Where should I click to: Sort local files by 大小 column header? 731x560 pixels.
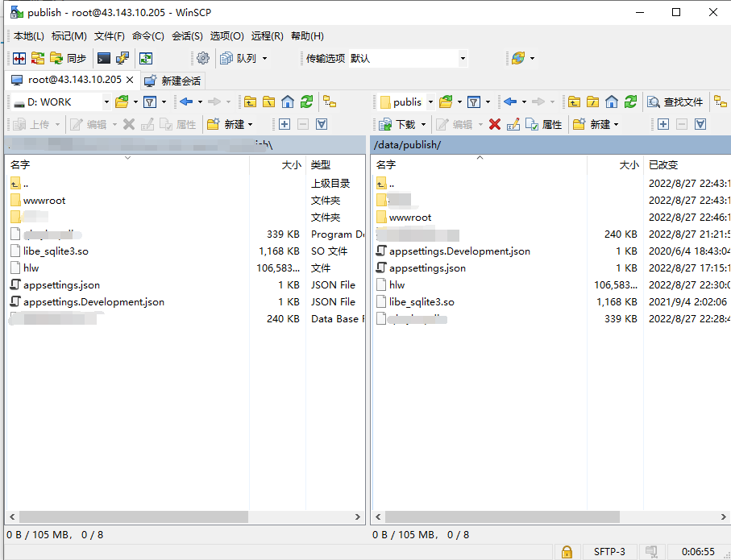pos(290,164)
